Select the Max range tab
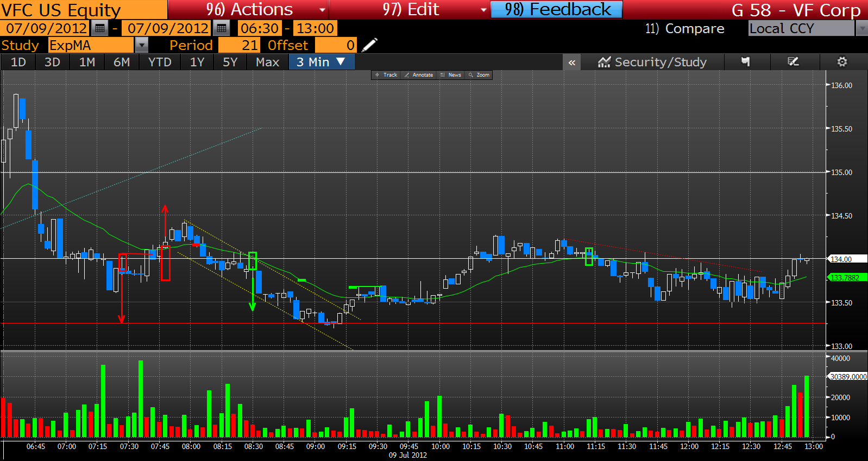Screen dimensions: 868x461 (x=267, y=62)
